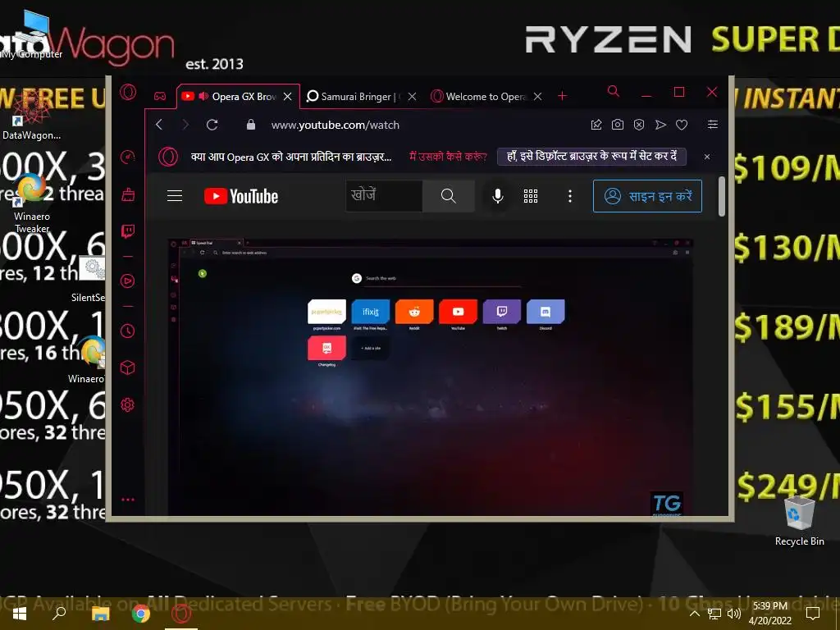
Task: Click the YouTube search input field
Action: point(384,196)
